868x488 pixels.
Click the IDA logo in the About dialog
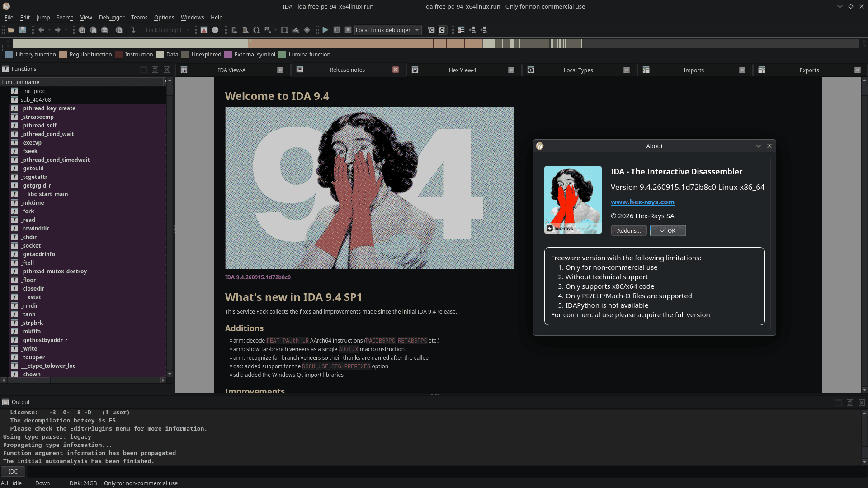(573, 200)
